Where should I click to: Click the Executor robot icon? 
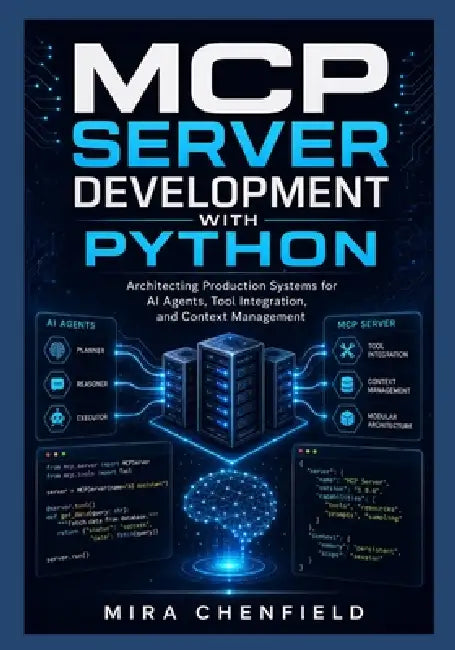coord(57,418)
